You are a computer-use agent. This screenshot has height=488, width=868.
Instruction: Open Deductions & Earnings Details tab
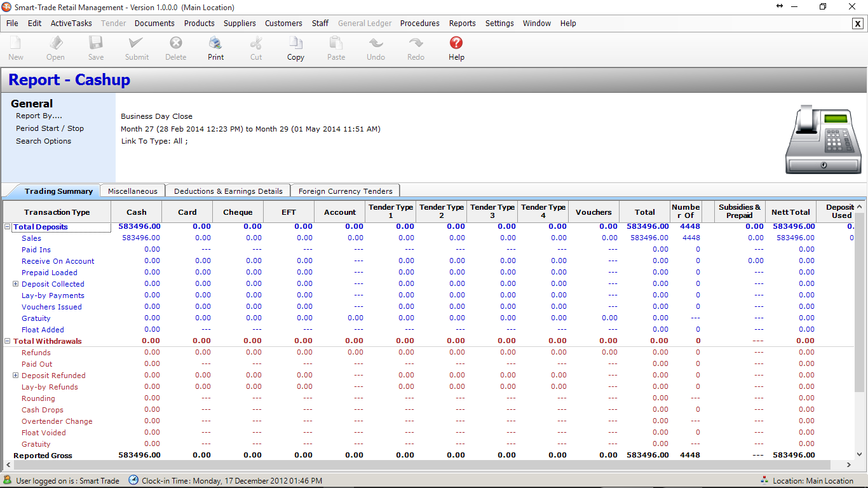(228, 191)
